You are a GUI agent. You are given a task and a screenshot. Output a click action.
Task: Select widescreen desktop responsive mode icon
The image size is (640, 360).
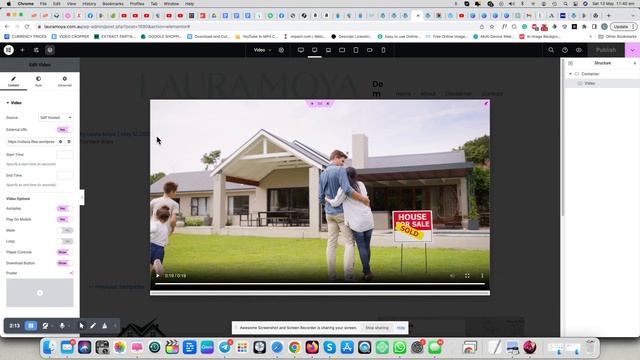click(x=301, y=50)
